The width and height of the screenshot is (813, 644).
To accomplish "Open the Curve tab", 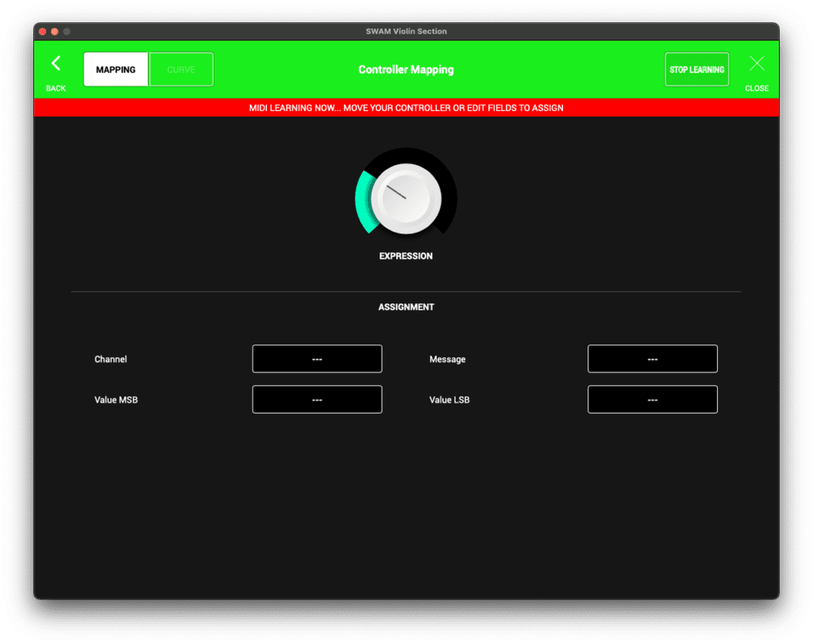I will (x=181, y=70).
